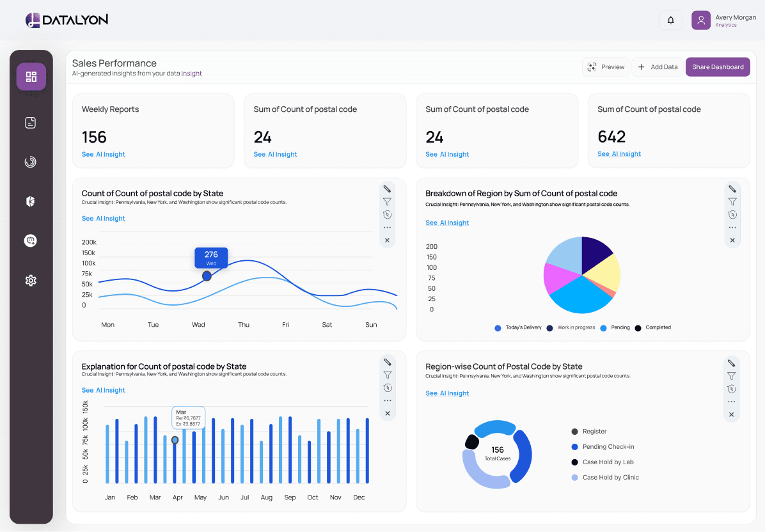Toggle Pending legend item on pie chart

point(615,327)
